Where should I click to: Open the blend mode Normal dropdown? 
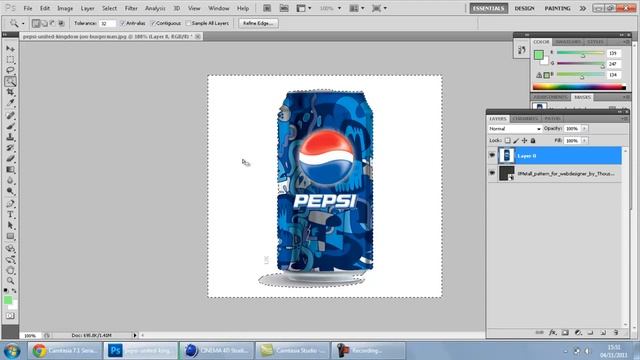[515, 129]
